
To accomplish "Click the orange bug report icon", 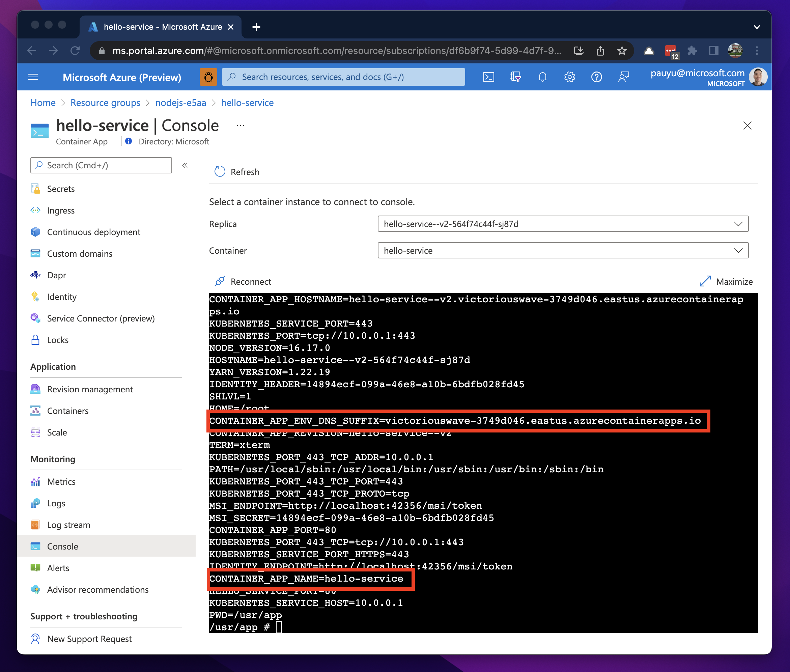I will coord(208,77).
